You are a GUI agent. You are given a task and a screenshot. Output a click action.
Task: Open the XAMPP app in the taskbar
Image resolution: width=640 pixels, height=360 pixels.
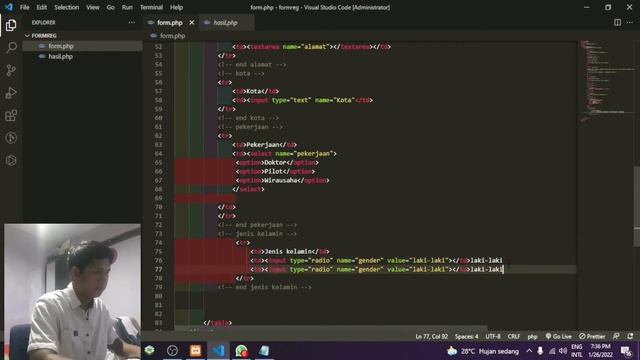(x=195, y=351)
